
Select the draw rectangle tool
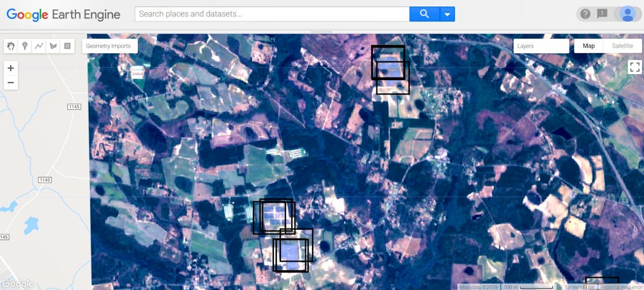click(67, 46)
